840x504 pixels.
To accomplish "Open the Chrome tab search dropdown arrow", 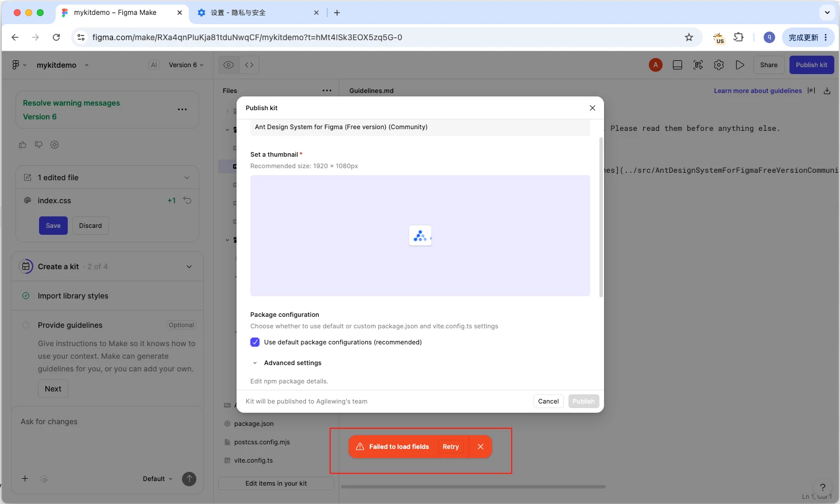I will tap(827, 12).
